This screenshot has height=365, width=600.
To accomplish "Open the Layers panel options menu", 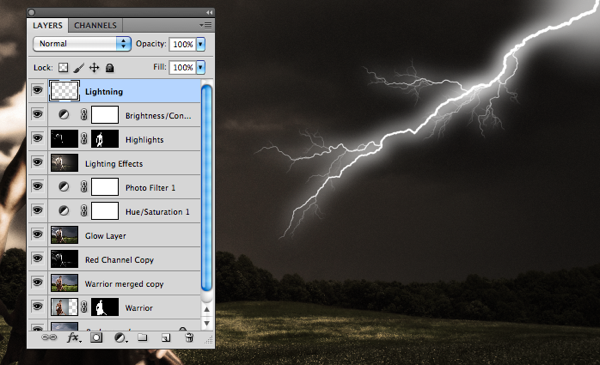I will click(x=205, y=25).
